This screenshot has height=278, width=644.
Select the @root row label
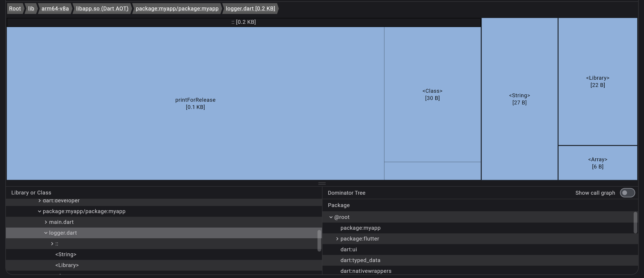tap(342, 217)
